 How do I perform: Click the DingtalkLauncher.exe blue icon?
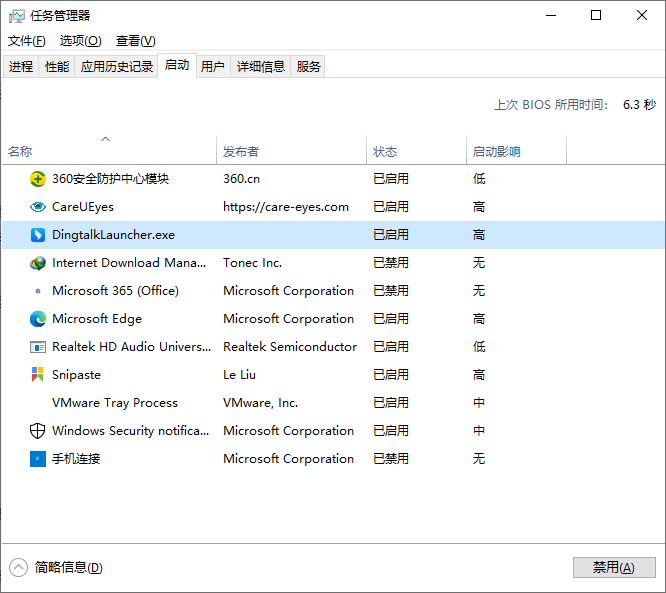[x=38, y=235]
